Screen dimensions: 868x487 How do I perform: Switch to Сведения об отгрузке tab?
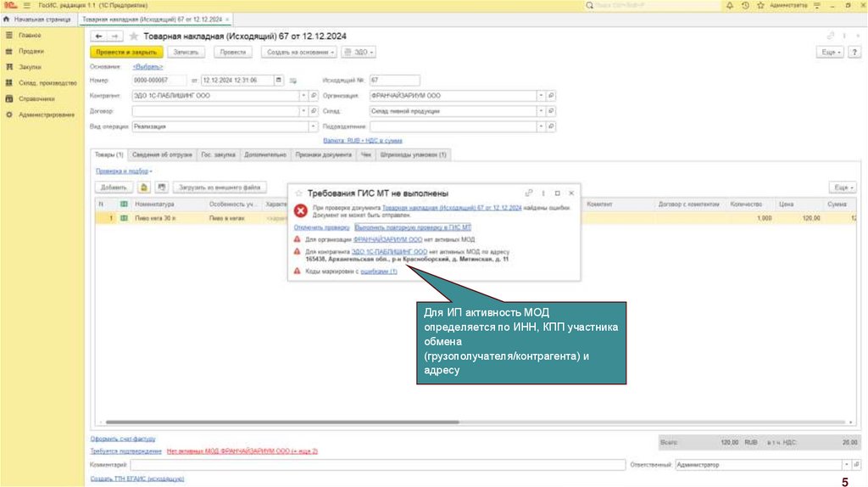[x=162, y=154]
